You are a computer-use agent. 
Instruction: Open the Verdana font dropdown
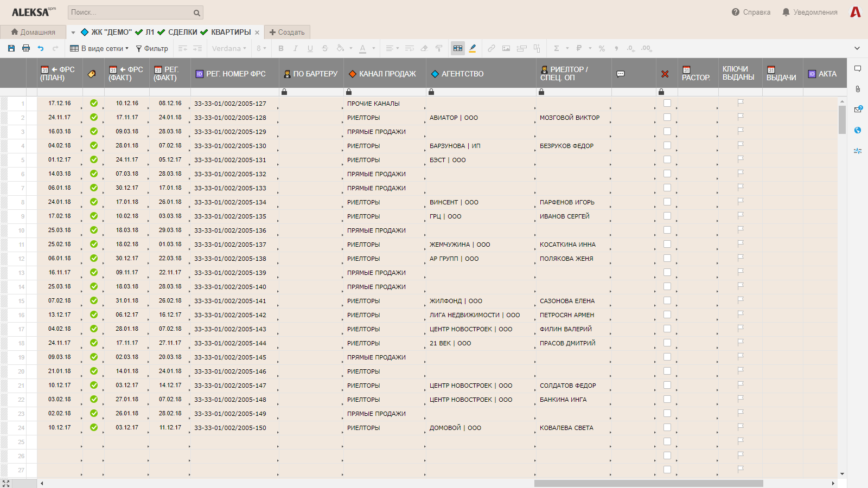(x=229, y=48)
